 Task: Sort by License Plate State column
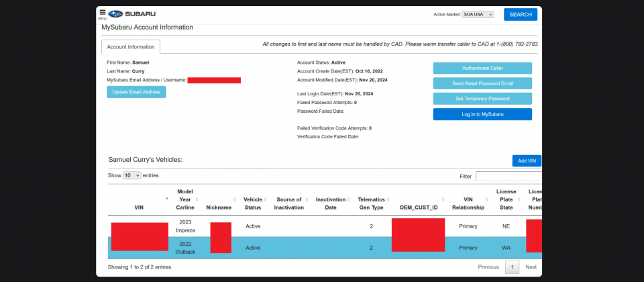tap(506, 199)
